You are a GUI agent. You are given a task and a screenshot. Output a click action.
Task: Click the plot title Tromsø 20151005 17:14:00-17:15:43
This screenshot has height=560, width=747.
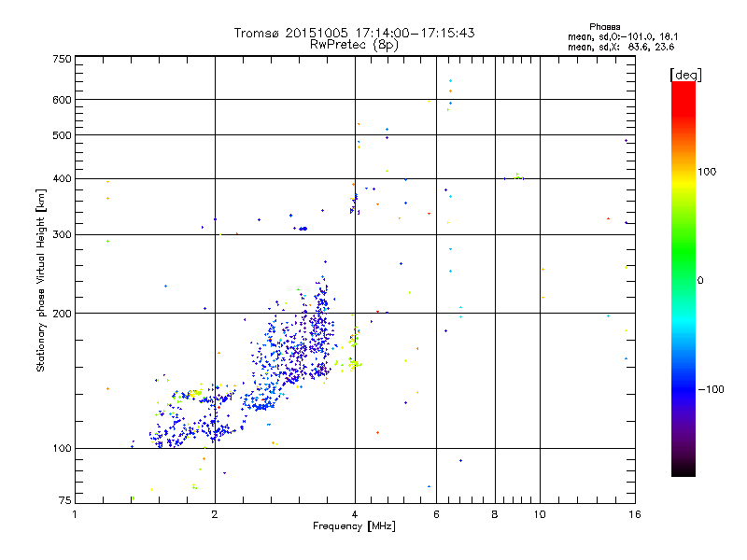tap(354, 33)
